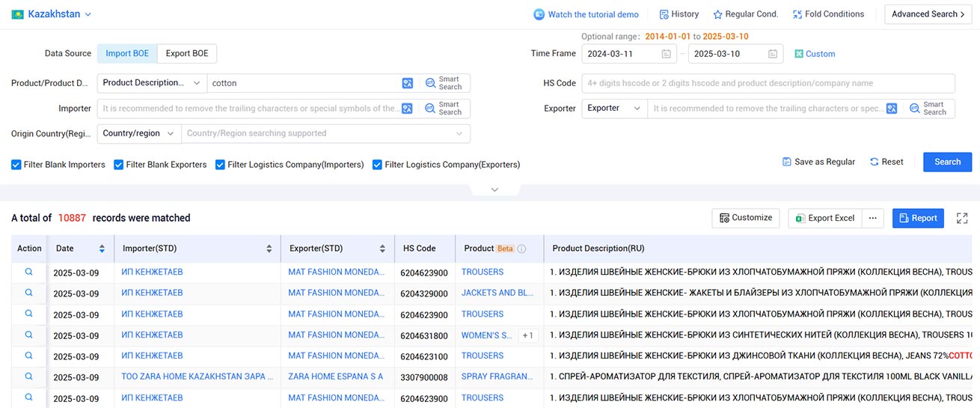980x408 pixels.
Task: Click HS code 6204329000 cell
Action: tap(424, 293)
